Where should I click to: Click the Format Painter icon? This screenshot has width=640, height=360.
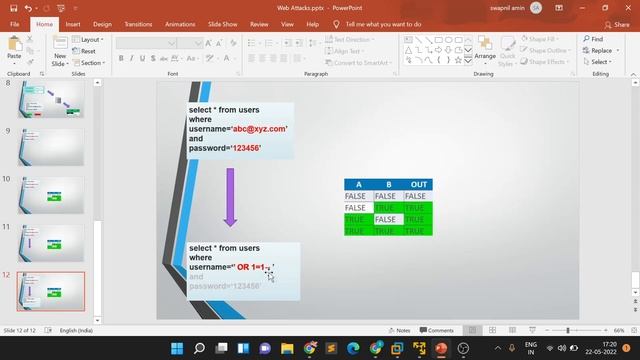click(30, 62)
